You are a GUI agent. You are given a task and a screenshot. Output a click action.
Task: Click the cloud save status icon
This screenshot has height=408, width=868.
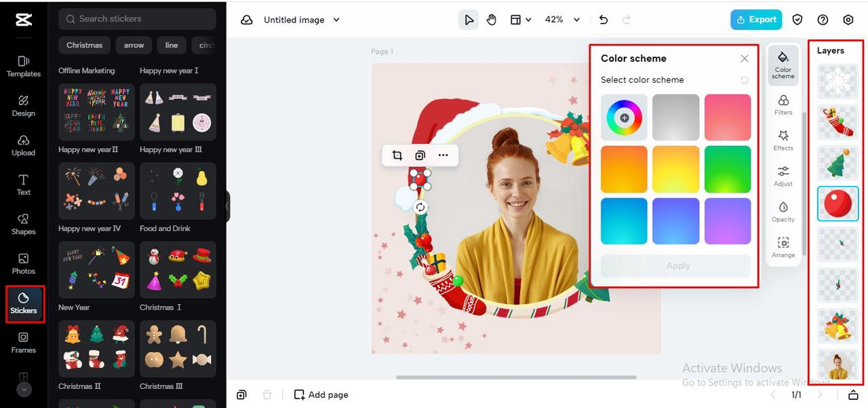[247, 20]
